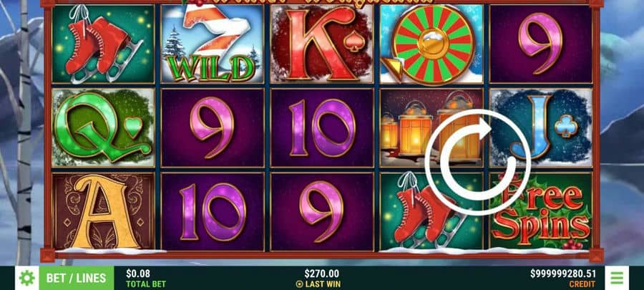Click the circular spin arrow button

coord(477,162)
